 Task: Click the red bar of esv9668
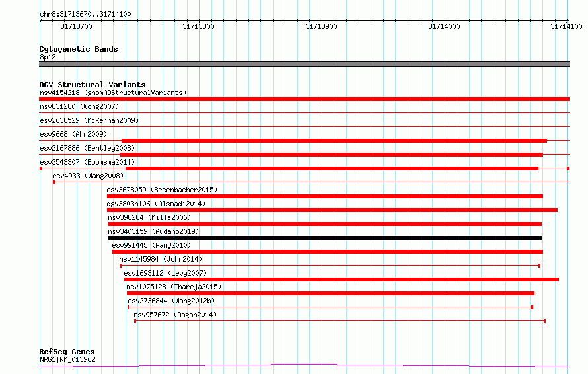[334, 141]
